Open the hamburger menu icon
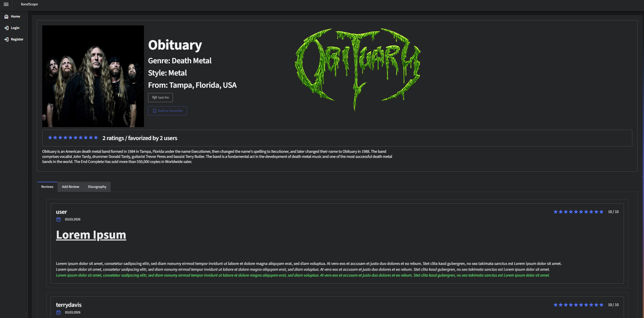This screenshot has height=318, width=644. coord(6,4)
